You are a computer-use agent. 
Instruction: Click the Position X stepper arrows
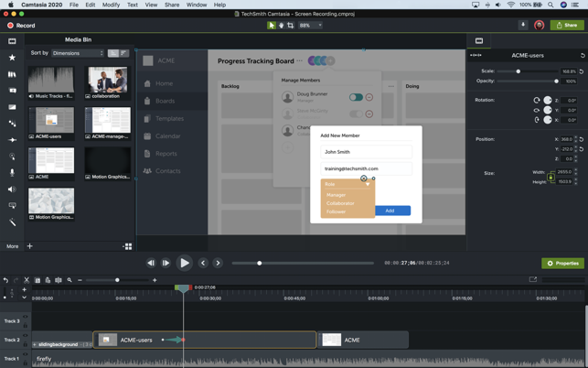[575, 139]
